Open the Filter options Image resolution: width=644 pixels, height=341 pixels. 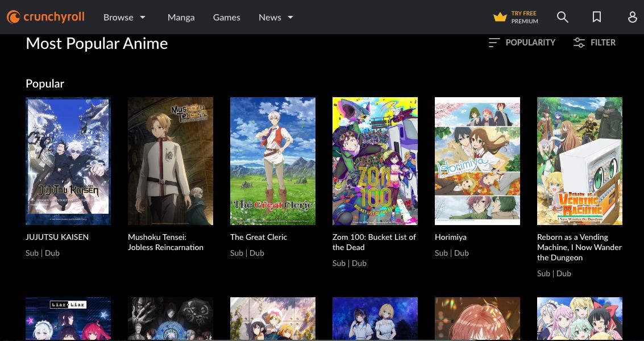click(x=595, y=42)
